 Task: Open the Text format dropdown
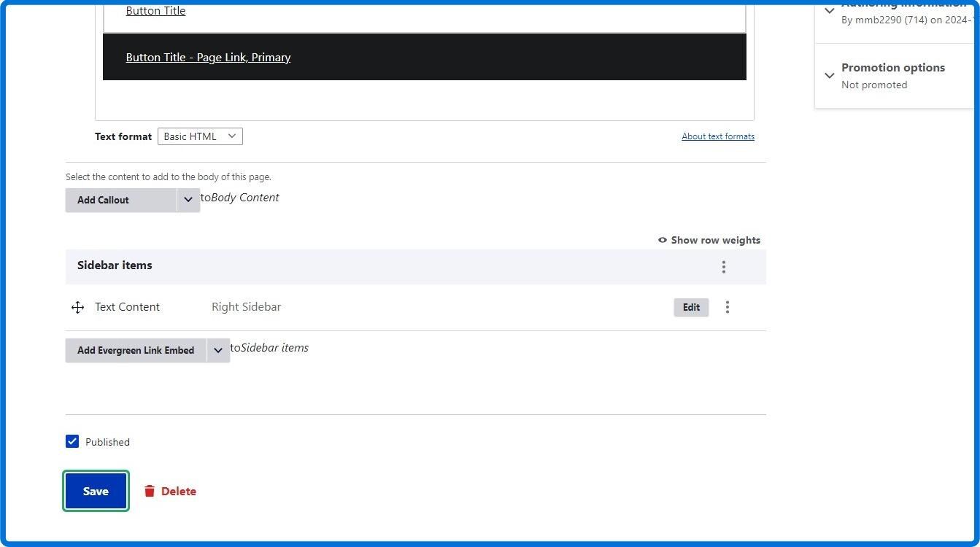[x=200, y=136]
